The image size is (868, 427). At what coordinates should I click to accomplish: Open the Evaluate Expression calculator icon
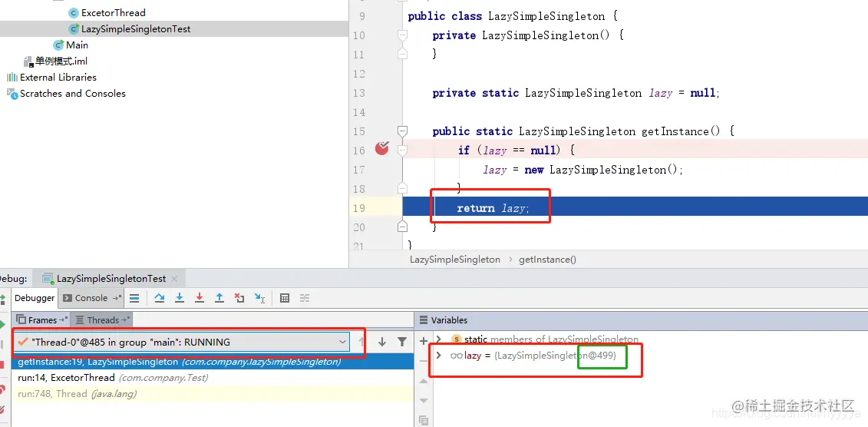pyautogui.click(x=285, y=298)
